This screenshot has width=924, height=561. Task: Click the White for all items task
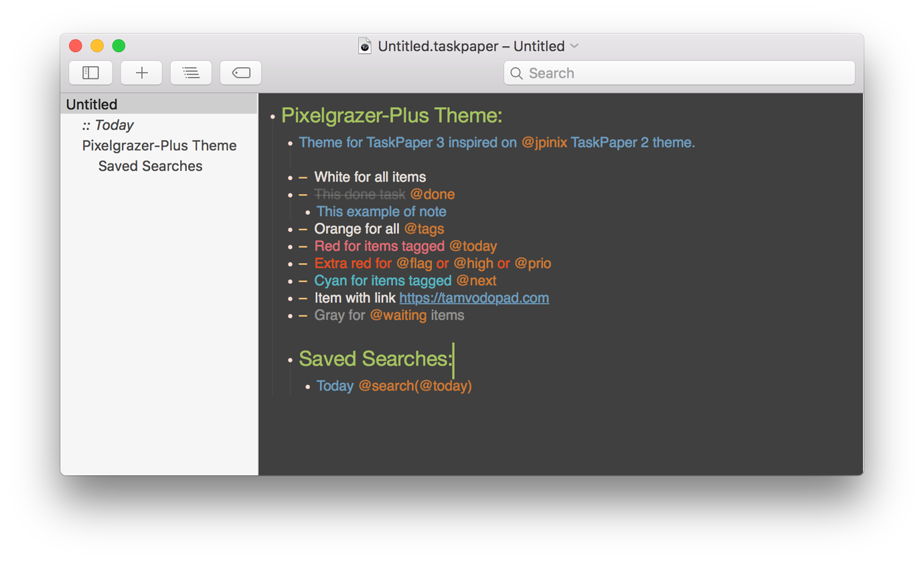[370, 177]
